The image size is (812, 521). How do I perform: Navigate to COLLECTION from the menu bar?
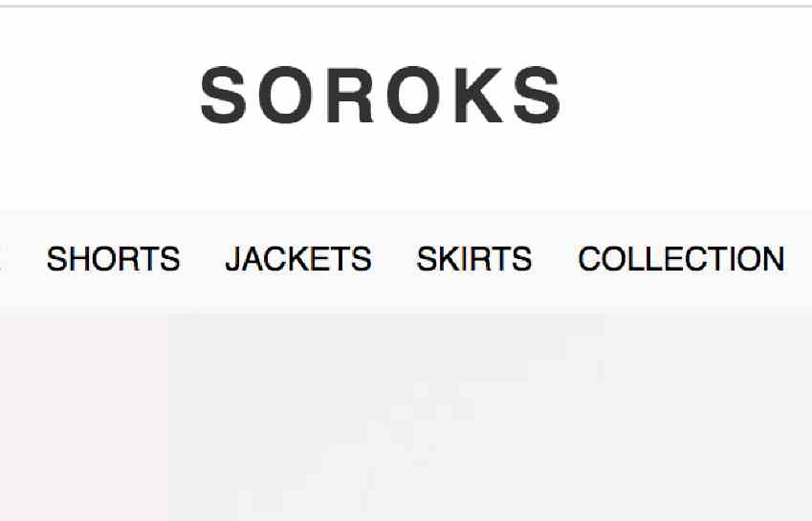681,259
